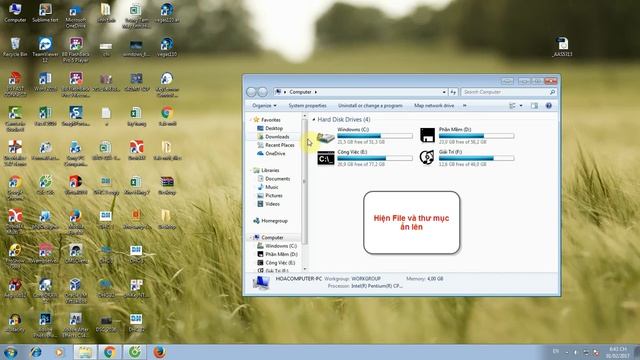Launch TeamViewer 12 desktop shortcut
Image resolution: width=640 pixels, height=360 pixels.
[x=45, y=50]
